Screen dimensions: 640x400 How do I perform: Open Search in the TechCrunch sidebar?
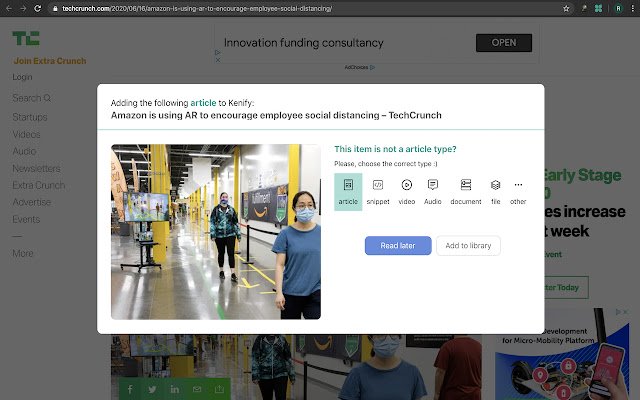(x=31, y=98)
